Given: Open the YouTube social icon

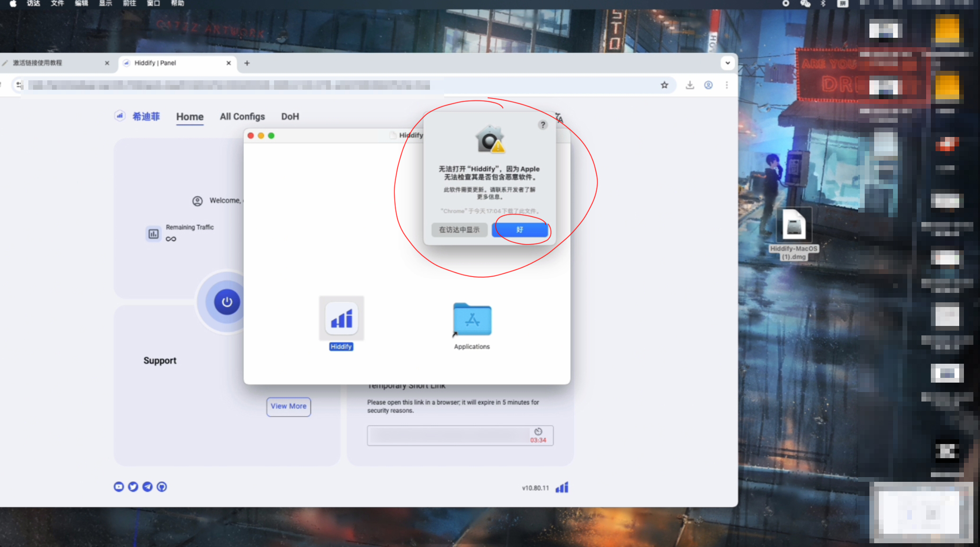Looking at the screenshot, I should tap(119, 487).
